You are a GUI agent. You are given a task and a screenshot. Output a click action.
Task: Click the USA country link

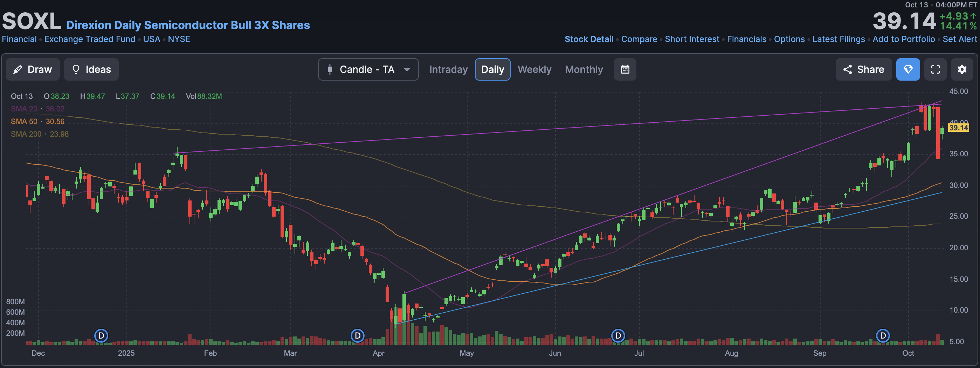(151, 39)
